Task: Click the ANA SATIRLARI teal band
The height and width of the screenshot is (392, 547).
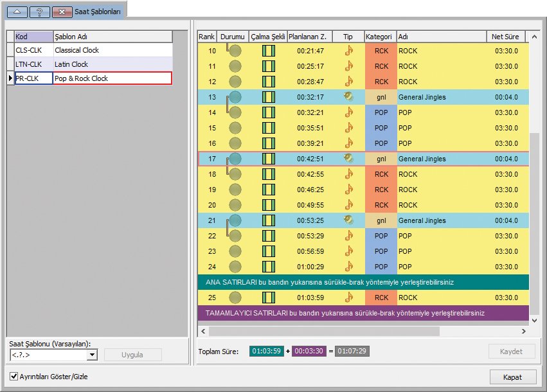Action: click(x=363, y=282)
